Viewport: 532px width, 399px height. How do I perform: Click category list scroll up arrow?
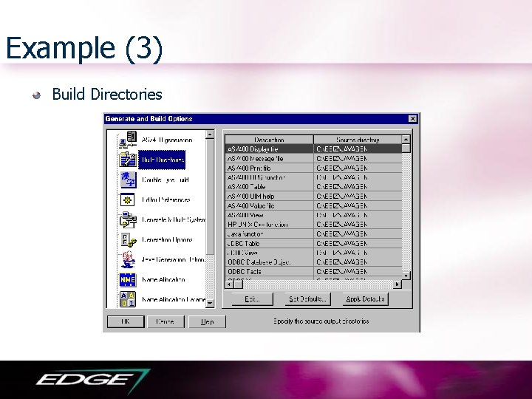210,134
